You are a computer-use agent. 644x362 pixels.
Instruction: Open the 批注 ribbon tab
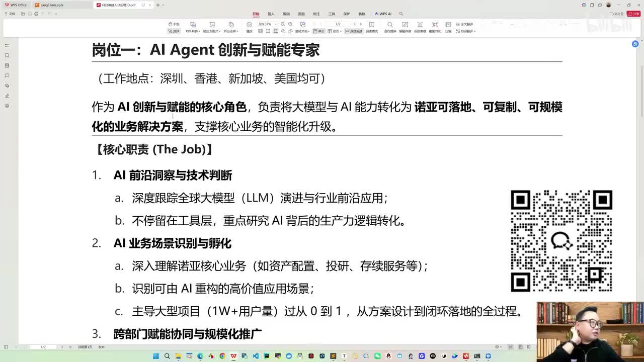pos(316,14)
